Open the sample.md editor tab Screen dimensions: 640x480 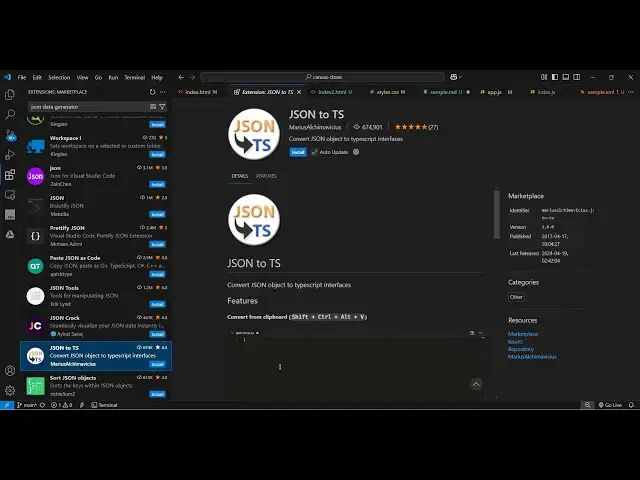click(446, 92)
